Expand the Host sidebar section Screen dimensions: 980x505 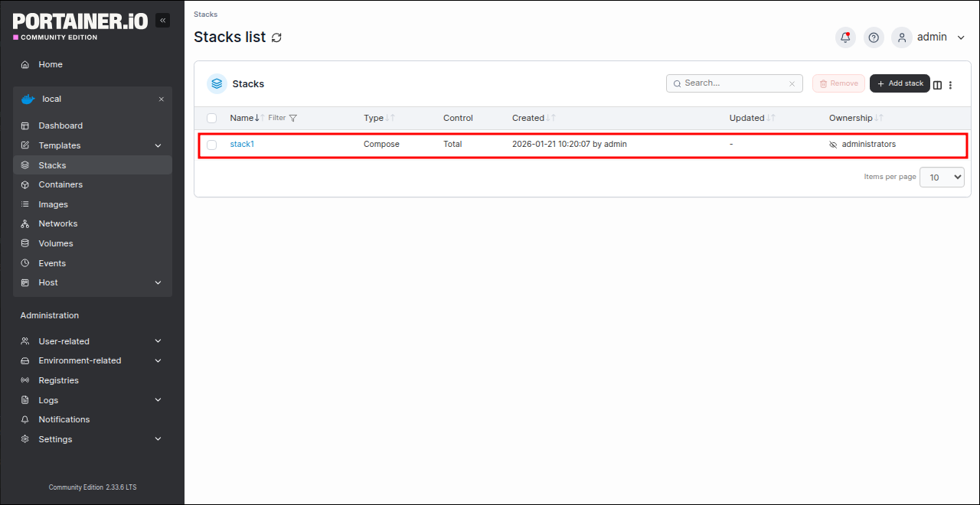158,282
